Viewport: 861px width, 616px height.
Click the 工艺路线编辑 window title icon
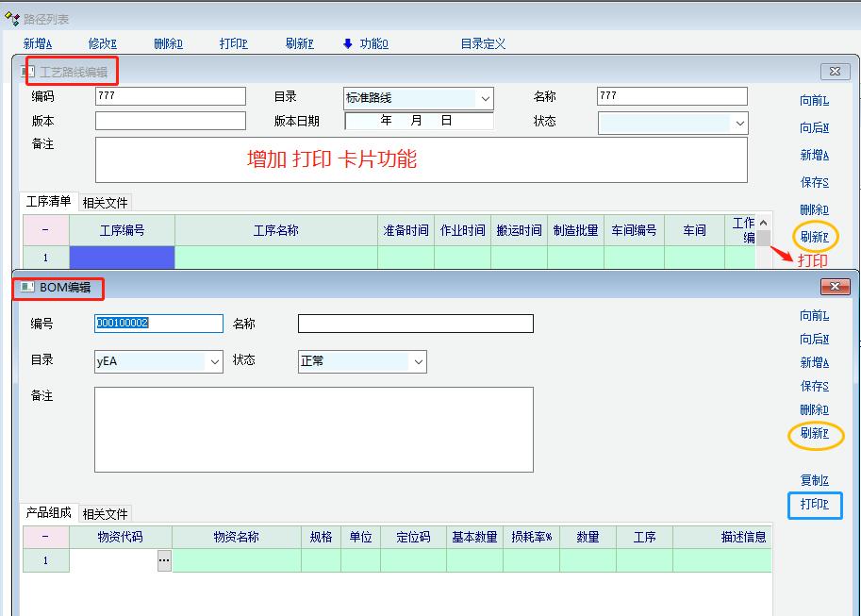pos(28,72)
